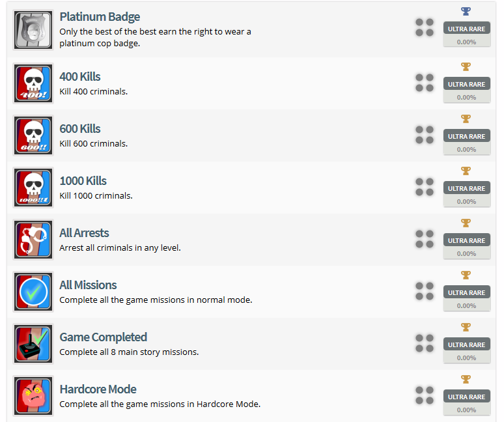Click the 1000 Kills skull icon
504x422 pixels.
[33, 188]
